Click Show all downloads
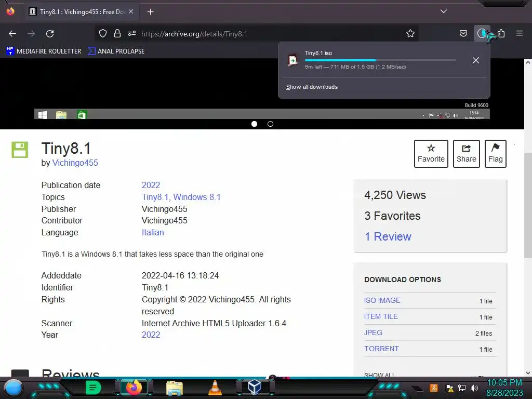532x399 pixels. click(x=312, y=87)
